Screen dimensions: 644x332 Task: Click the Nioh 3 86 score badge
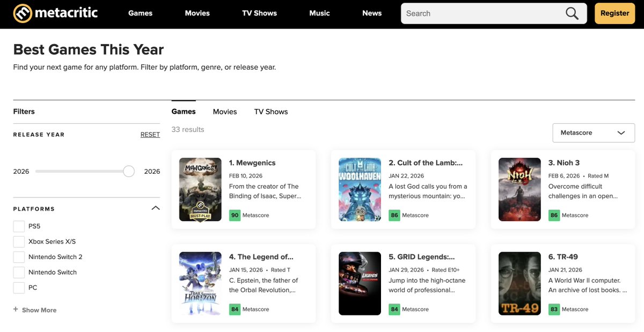click(x=554, y=215)
